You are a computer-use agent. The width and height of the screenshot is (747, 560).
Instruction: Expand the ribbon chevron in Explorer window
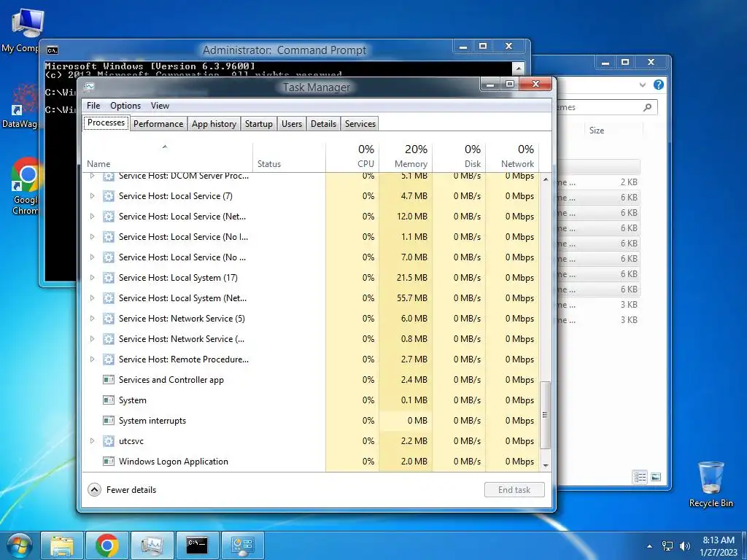click(x=643, y=85)
